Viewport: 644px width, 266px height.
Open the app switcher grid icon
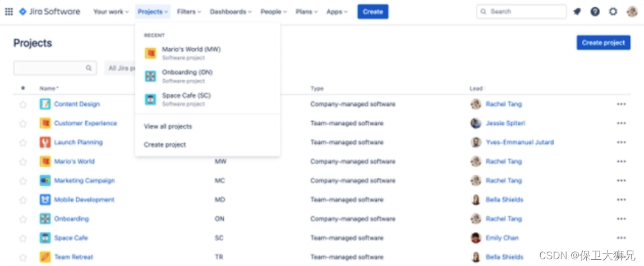tap(8, 12)
